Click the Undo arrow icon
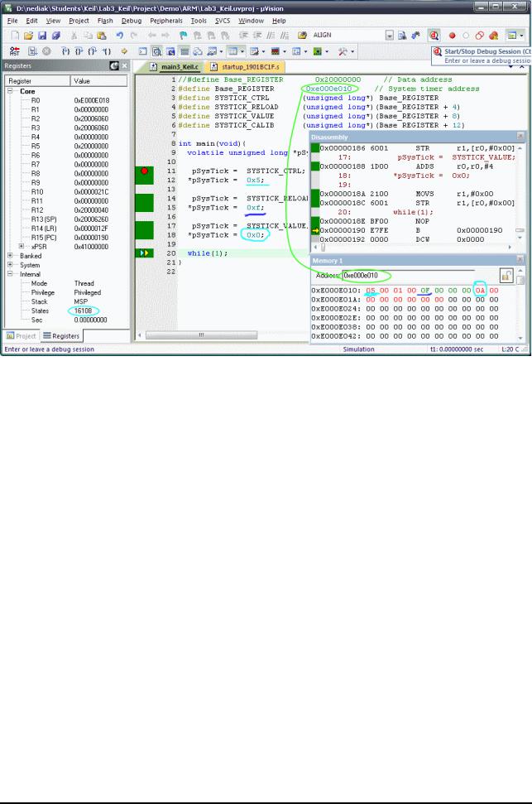532x804 pixels. click(119, 36)
